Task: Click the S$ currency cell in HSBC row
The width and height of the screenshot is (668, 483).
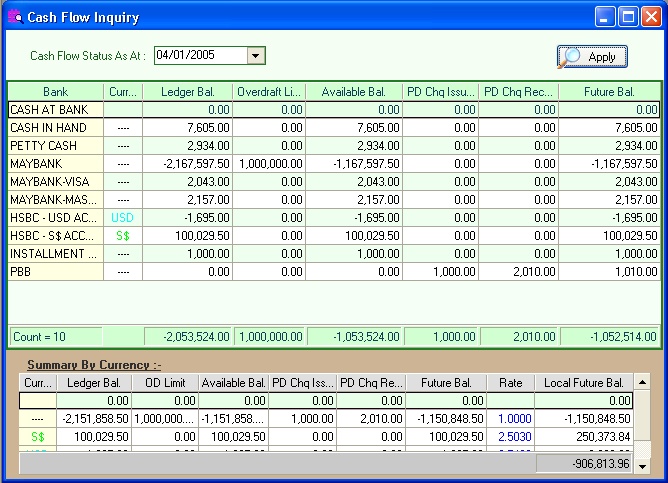Action: click(123, 236)
